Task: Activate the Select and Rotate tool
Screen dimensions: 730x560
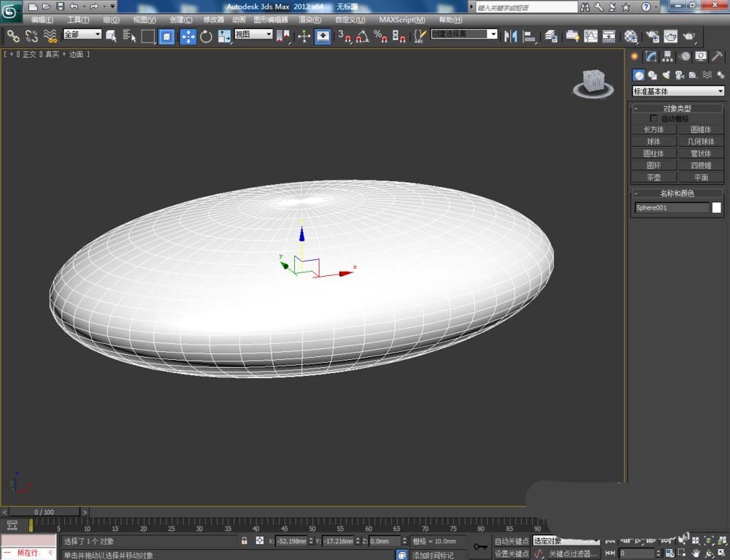Action: tap(206, 36)
